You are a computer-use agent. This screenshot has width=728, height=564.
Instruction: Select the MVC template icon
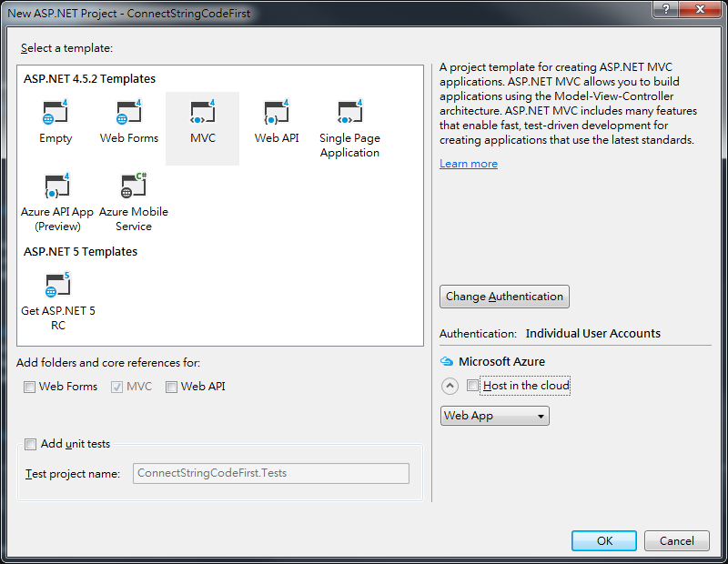tap(202, 112)
